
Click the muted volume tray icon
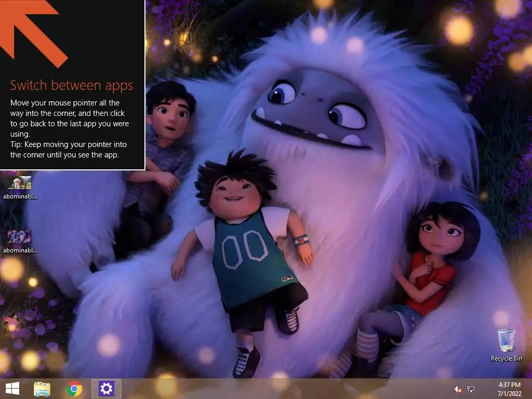pos(458,389)
